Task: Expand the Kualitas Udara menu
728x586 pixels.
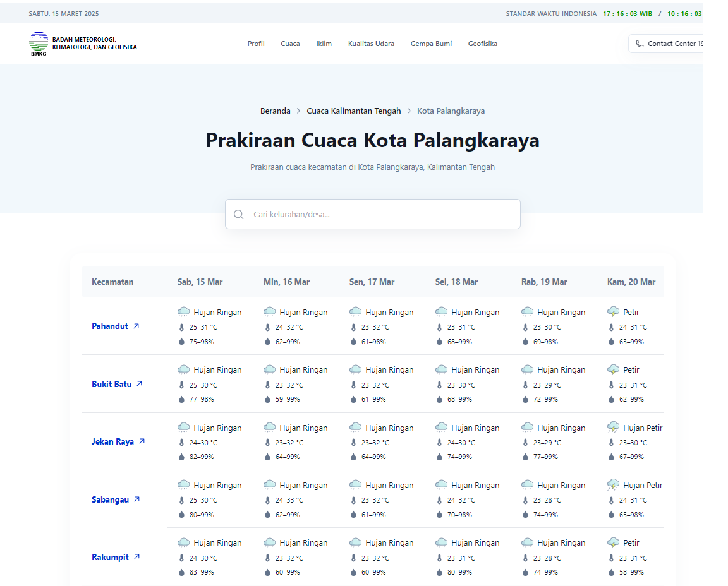Action: 371,44
